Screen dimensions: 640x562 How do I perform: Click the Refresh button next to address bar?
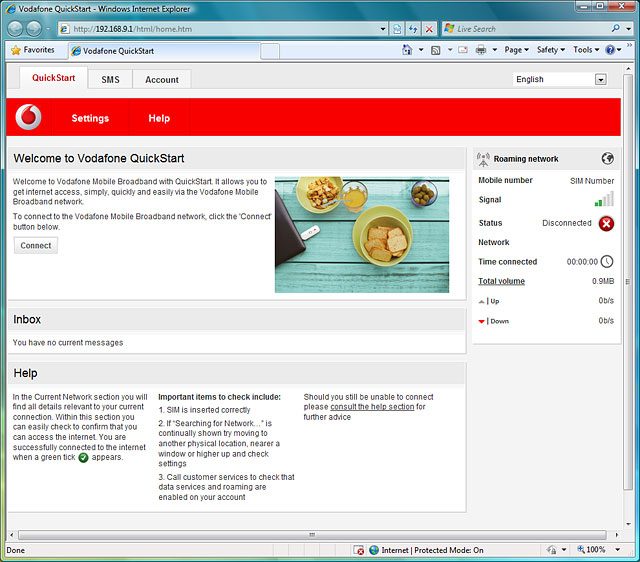(x=413, y=29)
